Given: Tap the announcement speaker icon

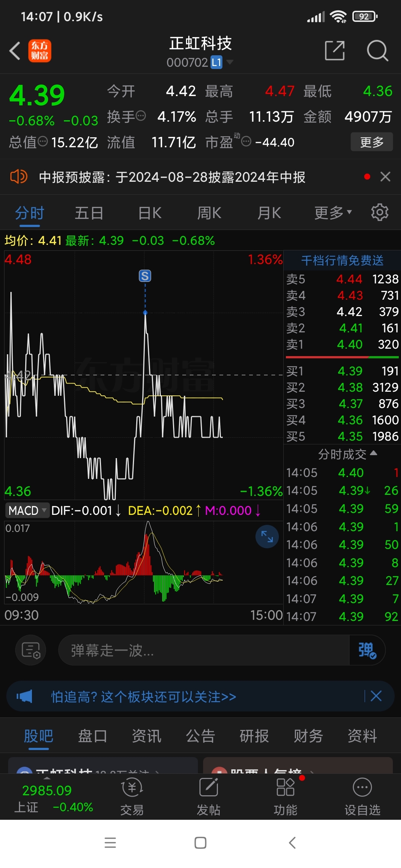Looking at the screenshot, I should pyautogui.click(x=19, y=177).
